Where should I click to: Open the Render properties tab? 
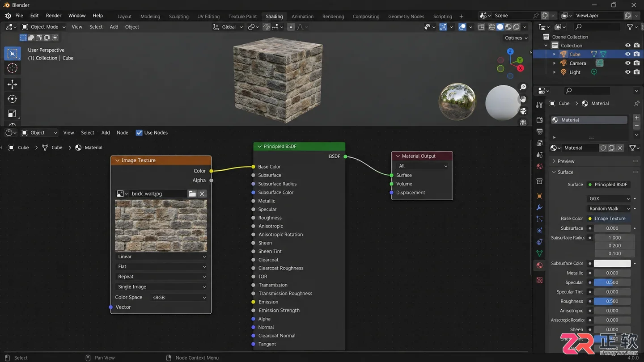[539, 120]
